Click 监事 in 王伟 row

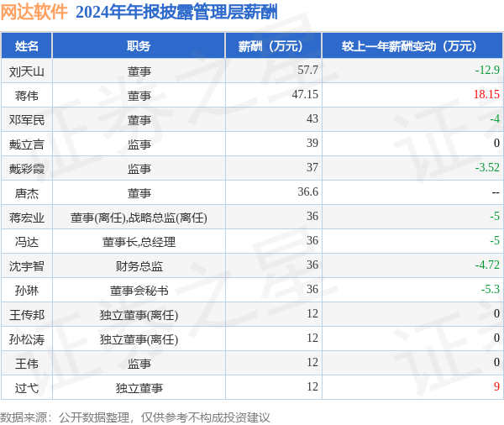pyautogui.click(x=139, y=364)
